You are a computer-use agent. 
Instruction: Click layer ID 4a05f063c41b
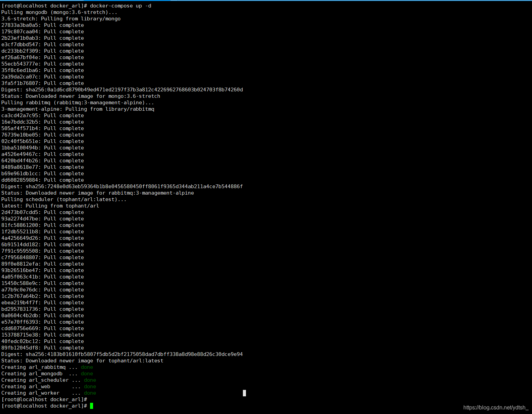point(20,277)
